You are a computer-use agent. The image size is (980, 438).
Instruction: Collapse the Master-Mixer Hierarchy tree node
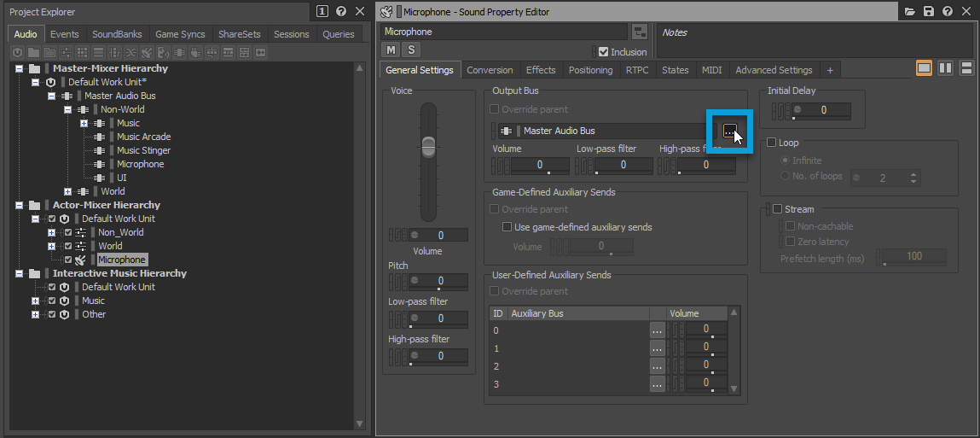pos(20,68)
